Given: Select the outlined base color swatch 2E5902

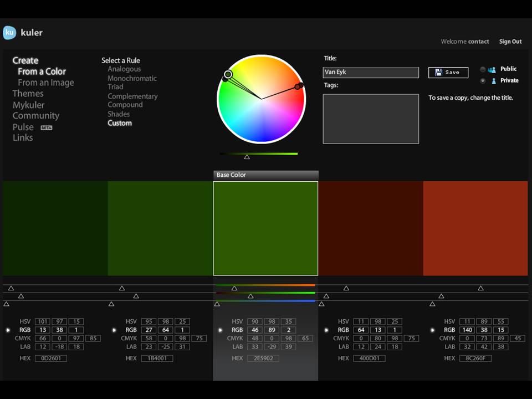Looking at the screenshot, I should (265, 228).
